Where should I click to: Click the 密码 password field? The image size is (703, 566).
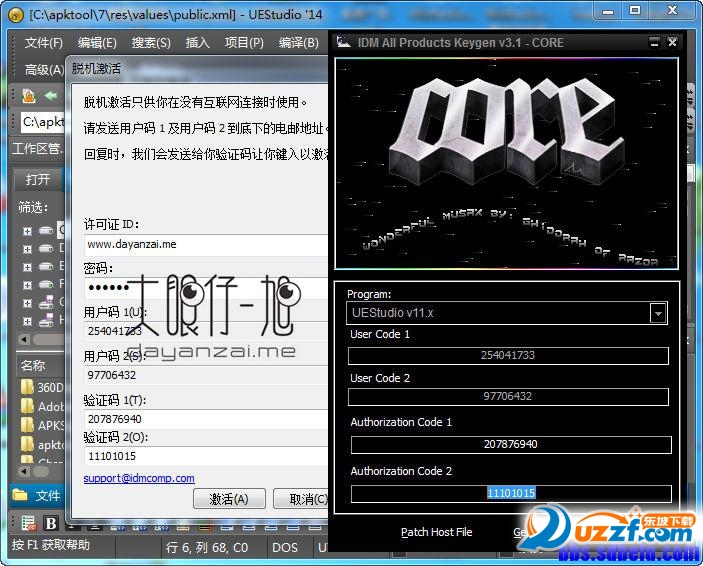[x=207, y=288]
